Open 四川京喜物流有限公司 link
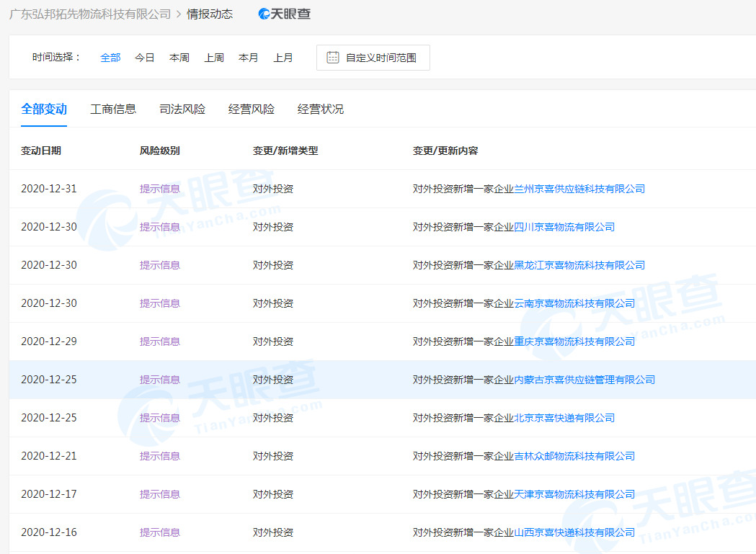Viewport: 756px width, 554px height. 564,227
